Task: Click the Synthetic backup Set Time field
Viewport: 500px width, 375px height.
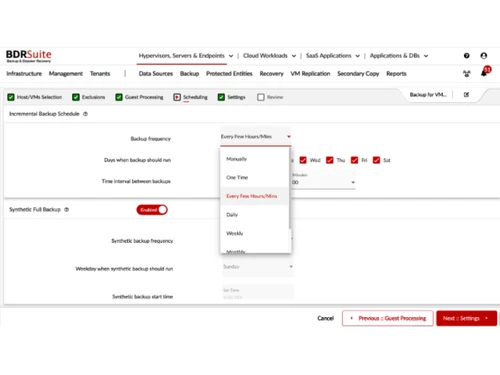Action: click(258, 293)
